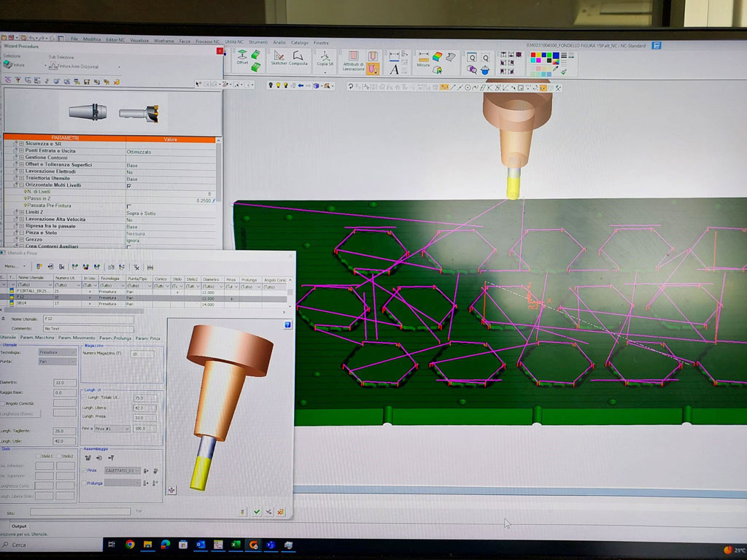Expand Lavorazione Alta Velocità group

(21, 219)
